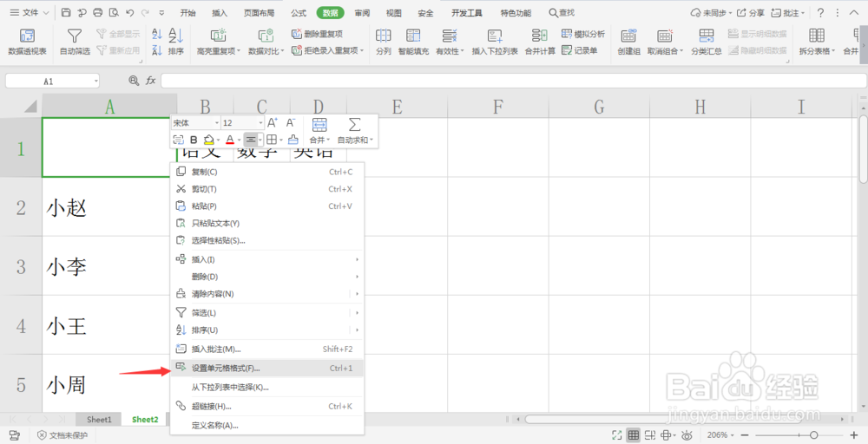The width and height of the screenshot is (868, 444).
Task: Open the 文件 file menu
Action: point(30,12)
